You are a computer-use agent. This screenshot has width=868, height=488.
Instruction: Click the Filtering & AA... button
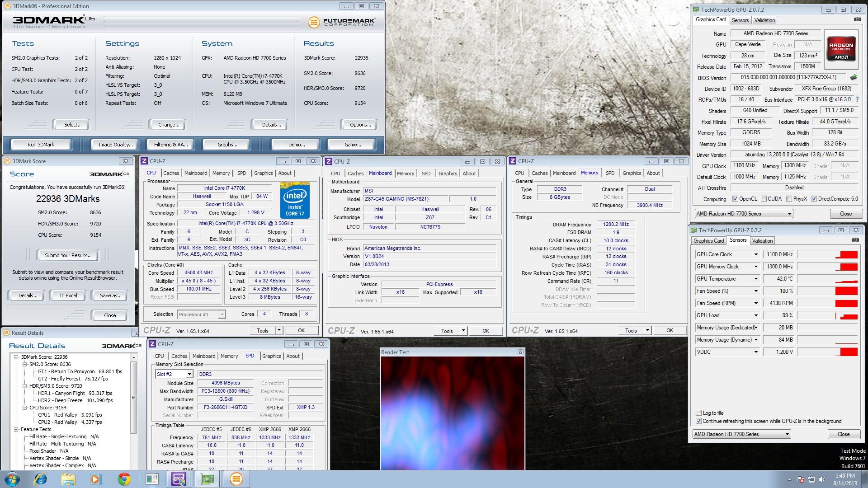click(x=171, y=145)
